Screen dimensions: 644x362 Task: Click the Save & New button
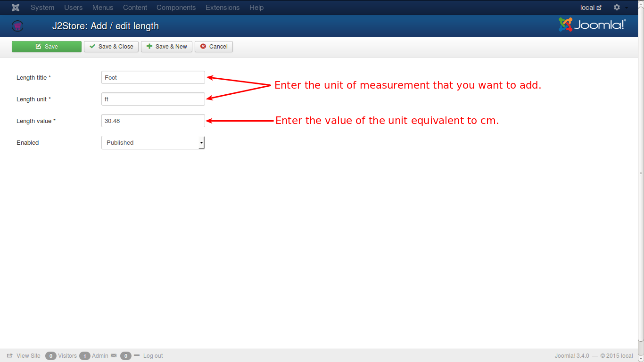tap(166, 47)
